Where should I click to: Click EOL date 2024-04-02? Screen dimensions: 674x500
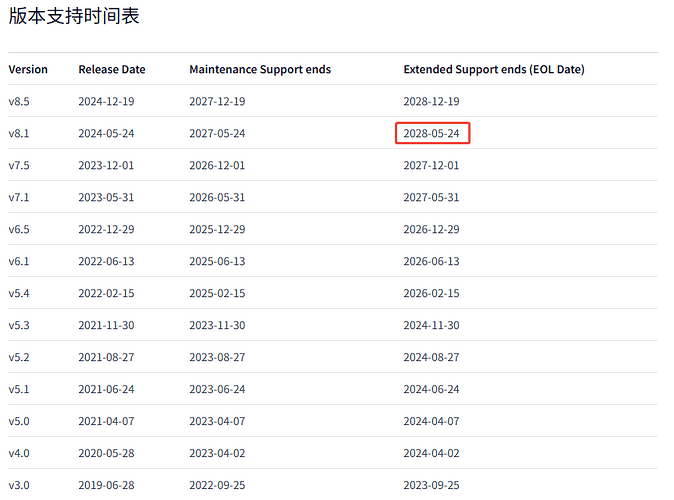(x=431, y=453)
